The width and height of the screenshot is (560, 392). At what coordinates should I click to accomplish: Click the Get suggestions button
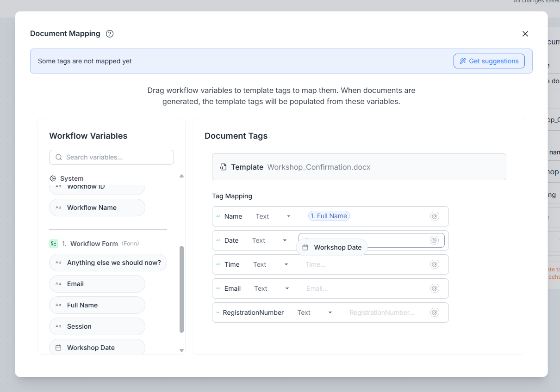click(x=489, y=61)
